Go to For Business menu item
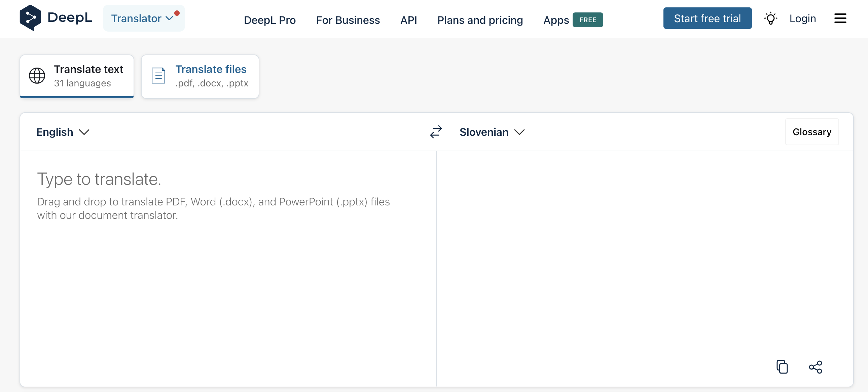Viewport: 868px width, 392px height. tap(348, 20)
